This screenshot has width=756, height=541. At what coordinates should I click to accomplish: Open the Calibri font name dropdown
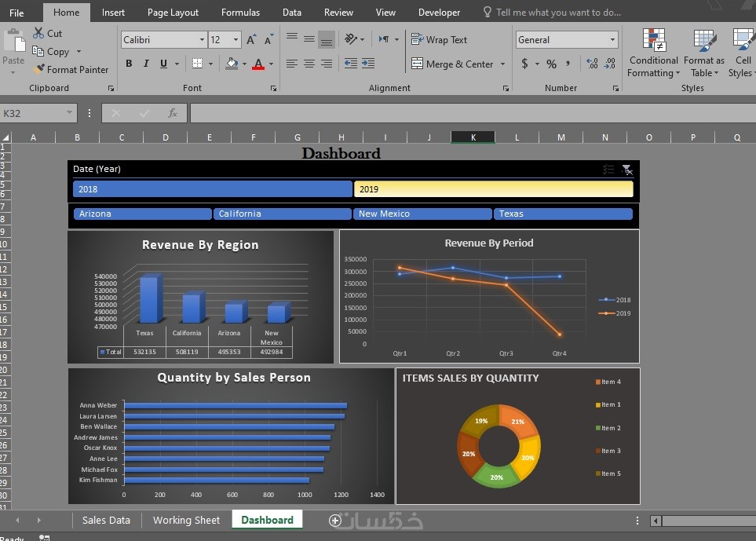[x=202, y=40]
